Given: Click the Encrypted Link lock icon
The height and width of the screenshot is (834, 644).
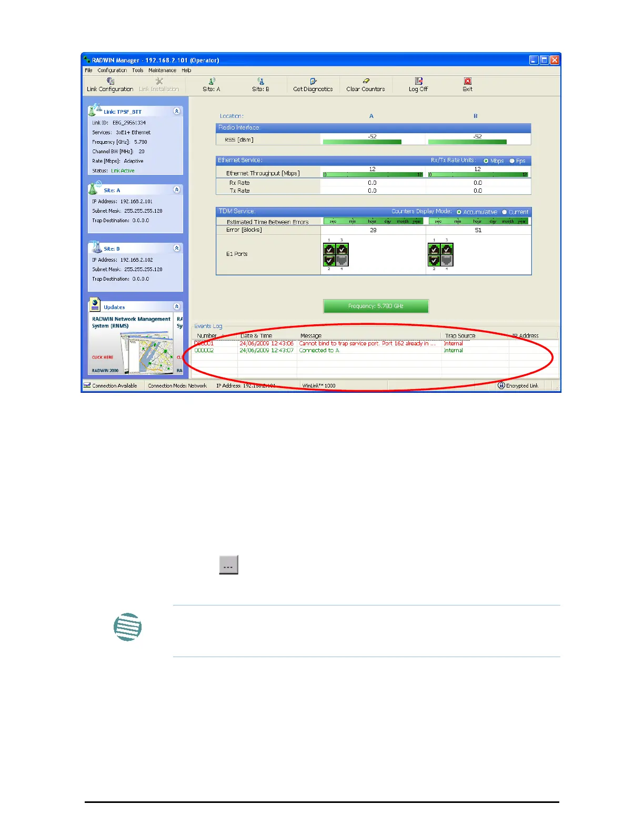Looking at the screenshot, I should point(501,385).
